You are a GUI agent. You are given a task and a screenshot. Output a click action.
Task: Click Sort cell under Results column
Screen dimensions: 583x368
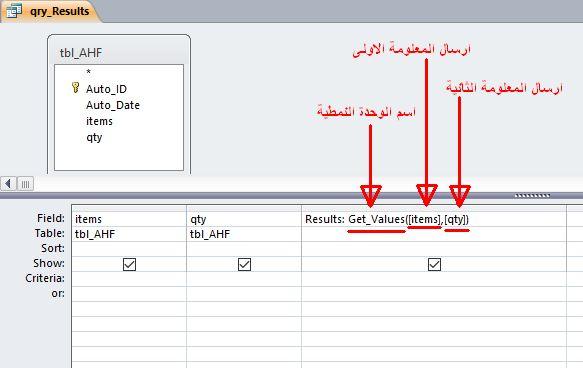(x=434, y=249)
